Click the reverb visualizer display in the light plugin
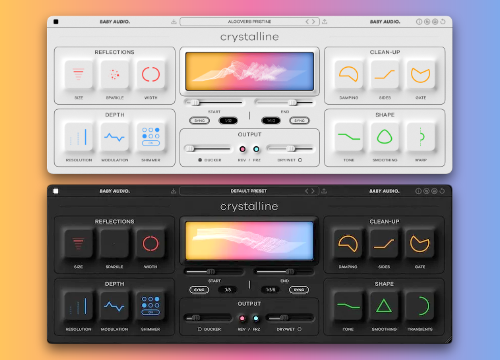The image size is (500, 360). coord(249,71)
